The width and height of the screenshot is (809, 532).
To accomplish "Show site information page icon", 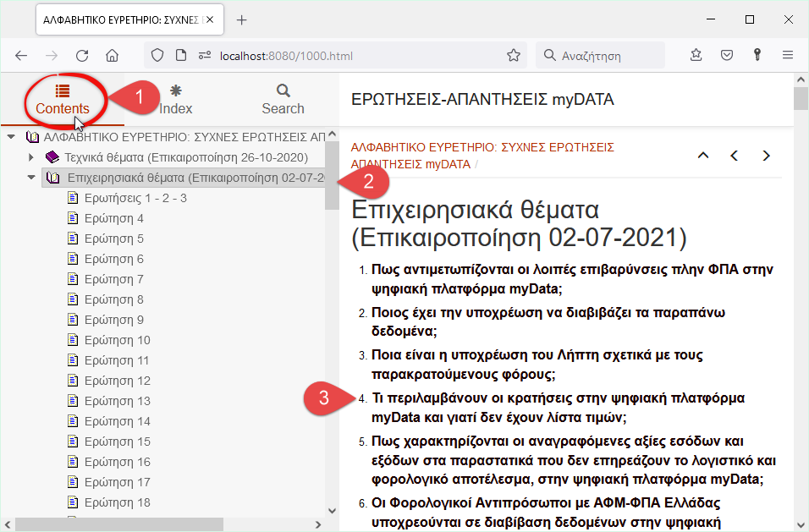I will click(x=180, y=55).
